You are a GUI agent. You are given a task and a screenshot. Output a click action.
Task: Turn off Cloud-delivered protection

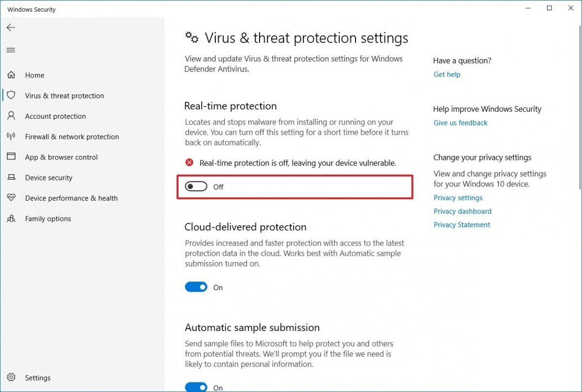[196, 287]
